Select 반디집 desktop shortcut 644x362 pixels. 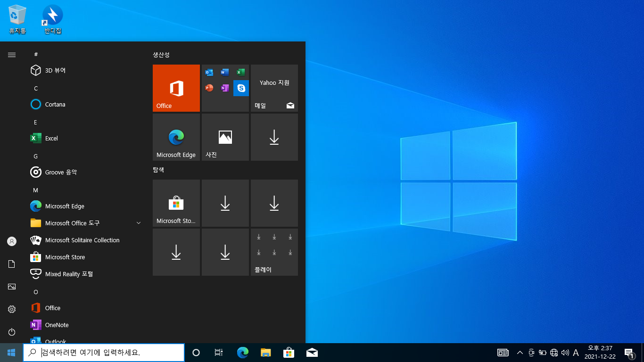[x=53, y=20]
